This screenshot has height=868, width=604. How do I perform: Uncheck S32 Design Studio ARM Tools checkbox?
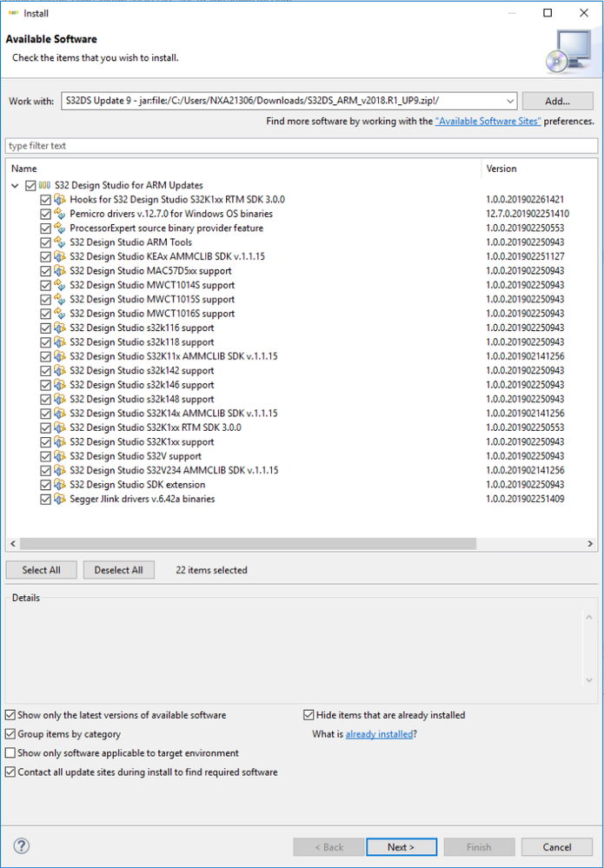click(45, 242)
